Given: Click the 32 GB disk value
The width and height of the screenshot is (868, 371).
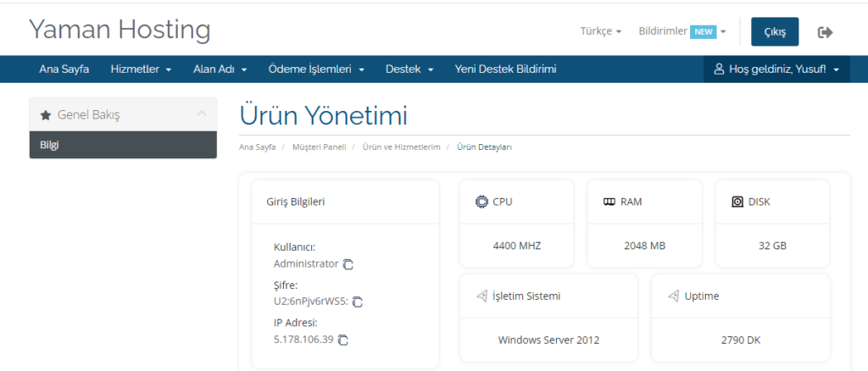Looking at the screenshot, I should (773, 246).
